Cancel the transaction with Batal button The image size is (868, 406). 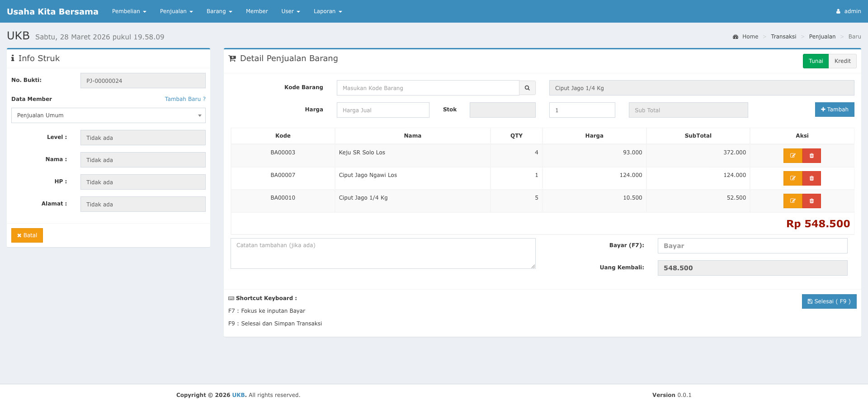pyautogui.click(x=27, y=235)
